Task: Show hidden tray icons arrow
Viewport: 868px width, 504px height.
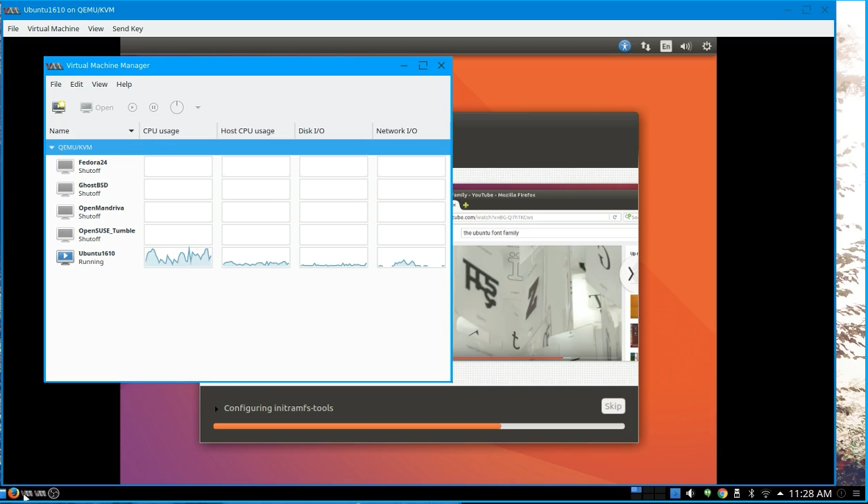Action: tap(781, 494)
